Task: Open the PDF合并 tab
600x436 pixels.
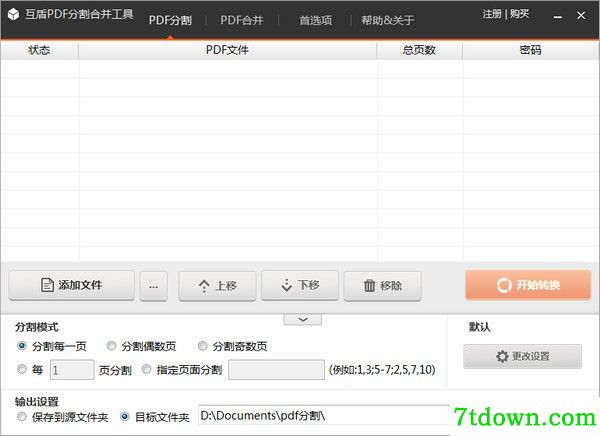Action: click(242, 20)
